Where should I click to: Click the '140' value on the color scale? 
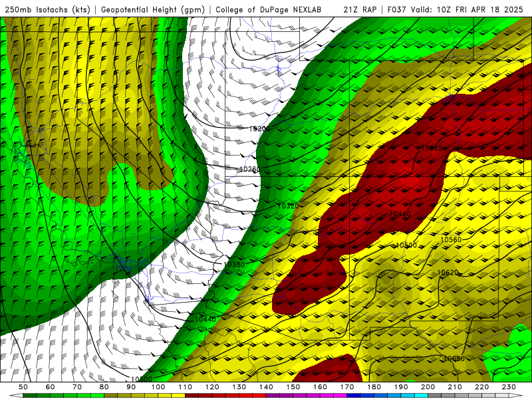click(x=266, y=387)
